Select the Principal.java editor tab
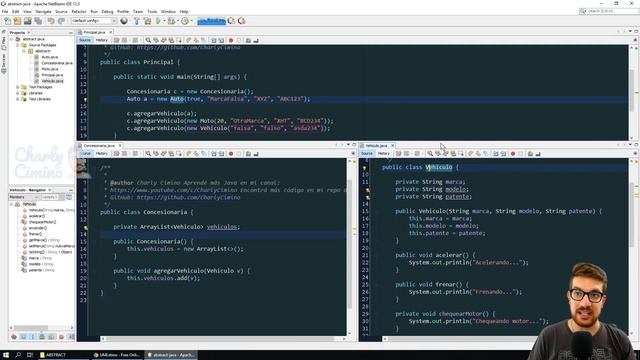 [x=94, y=32]
